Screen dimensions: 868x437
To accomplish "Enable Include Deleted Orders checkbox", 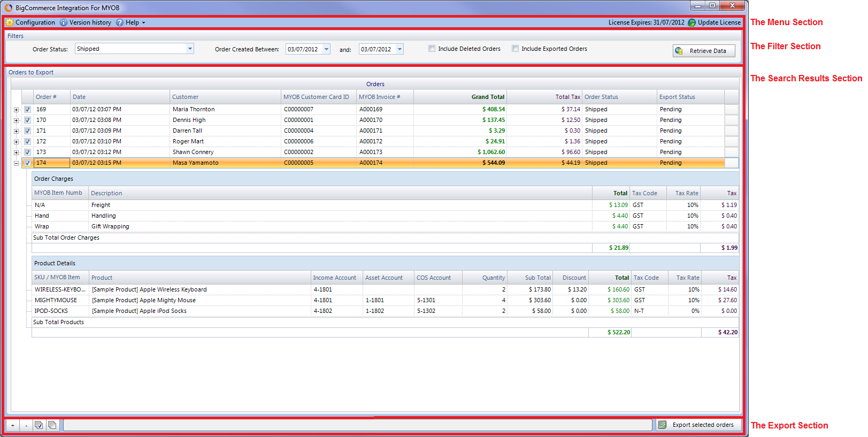I will pyautogui.click(x=432, y=49).
